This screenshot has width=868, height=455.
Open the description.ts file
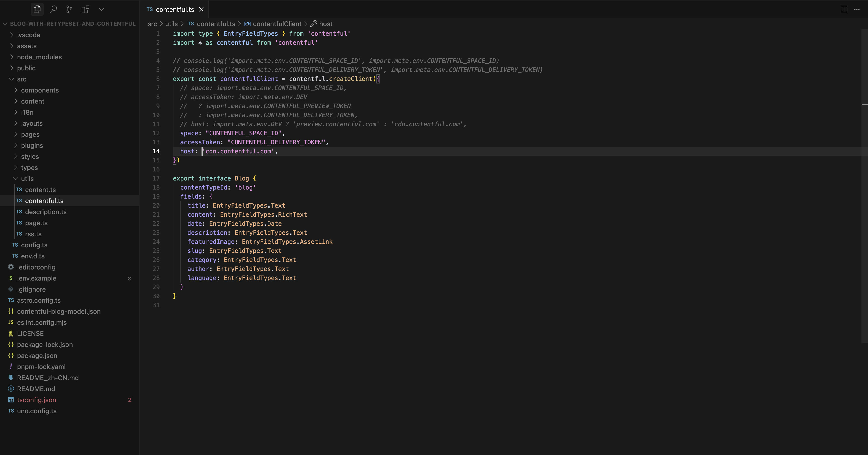pos(45,212)
